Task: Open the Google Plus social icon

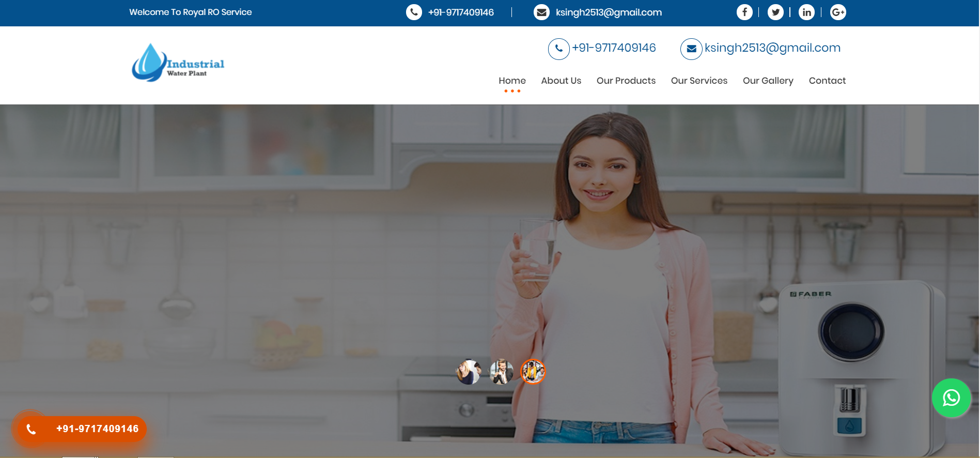Action: (x=837, y=12)
